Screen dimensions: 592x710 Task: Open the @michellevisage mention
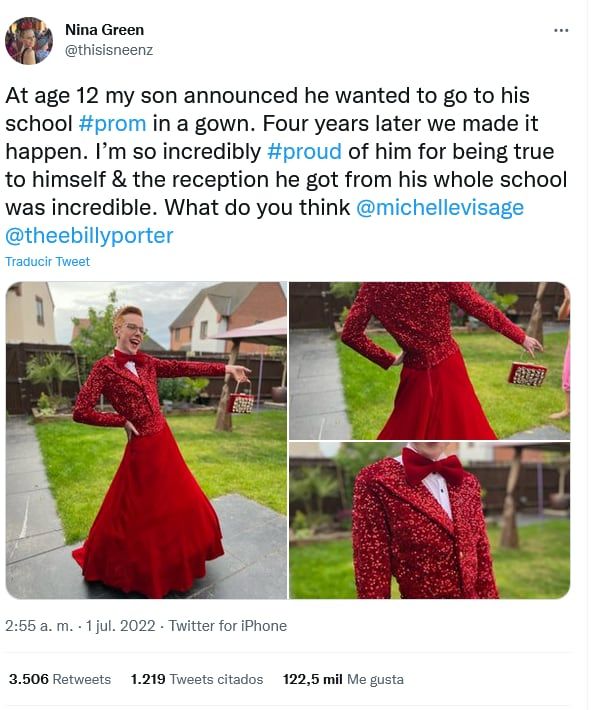click(440, 208)
